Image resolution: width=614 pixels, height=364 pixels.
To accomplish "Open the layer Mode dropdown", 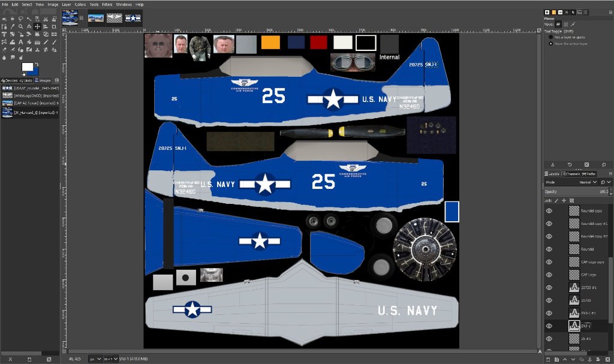I will pos(571,182).
